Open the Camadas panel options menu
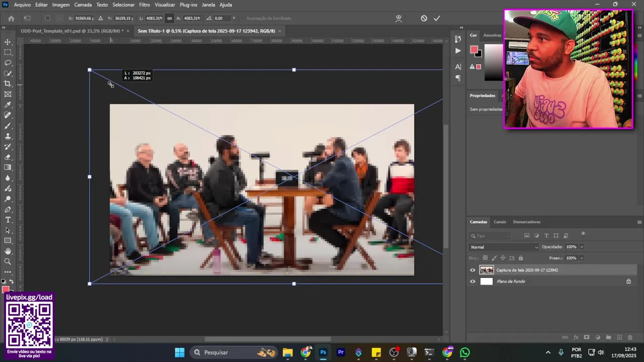Image resolution: width=644 pixels, height=362 pixels. pos(639,222)
